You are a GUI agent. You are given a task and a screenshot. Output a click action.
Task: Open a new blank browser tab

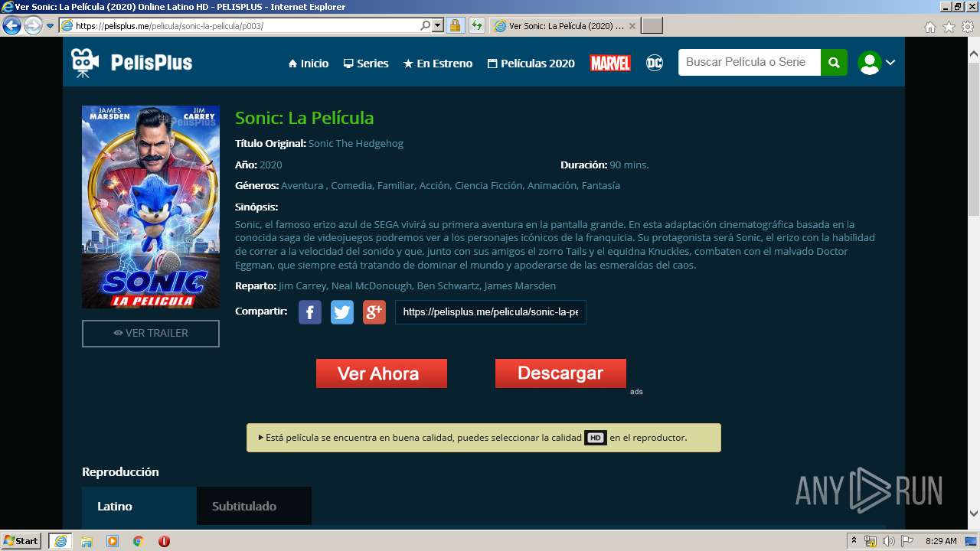652,26
